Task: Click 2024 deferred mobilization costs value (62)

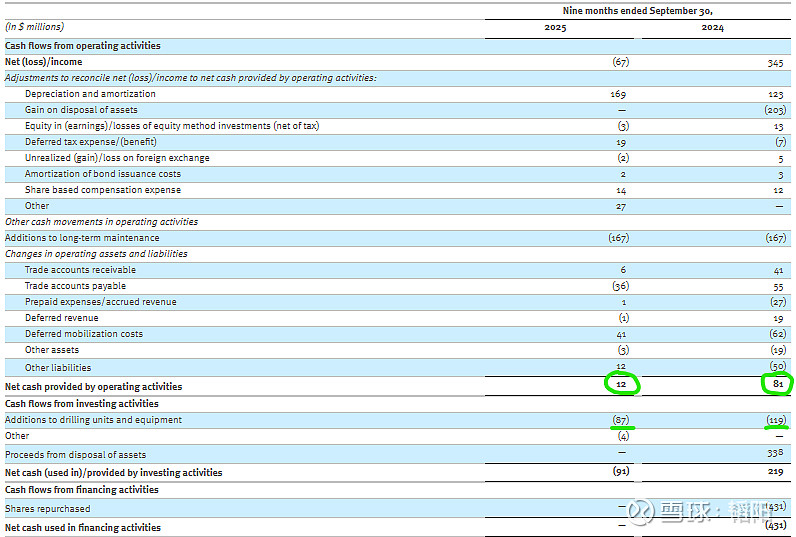Action: tap(778, 334)
